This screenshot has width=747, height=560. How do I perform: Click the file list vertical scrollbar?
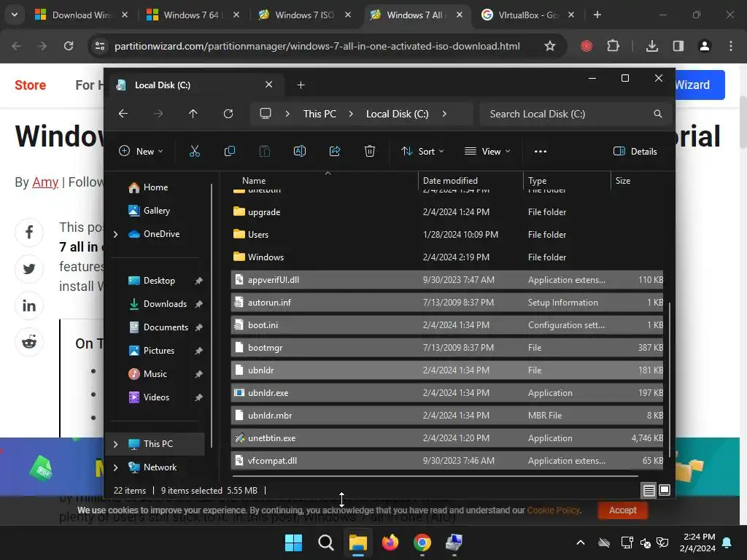(670, 378)
